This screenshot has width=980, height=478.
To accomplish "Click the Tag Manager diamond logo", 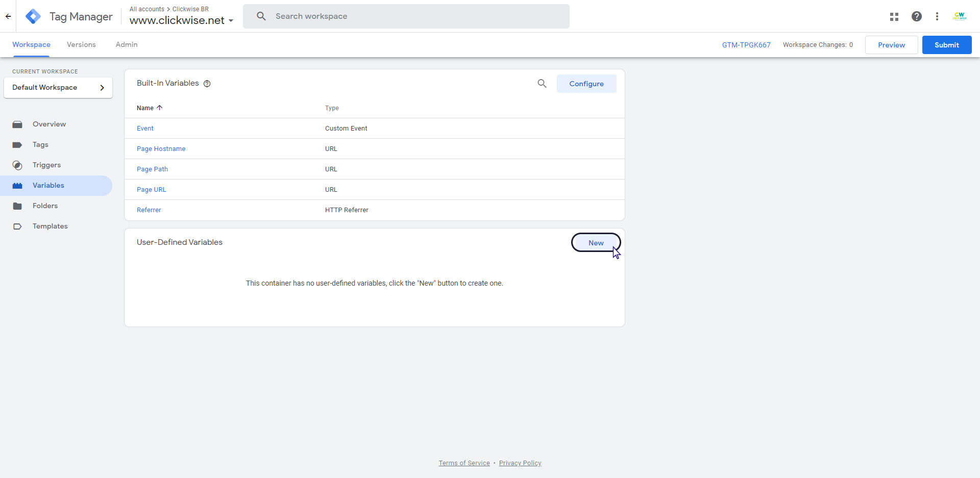I will (33, 16).
